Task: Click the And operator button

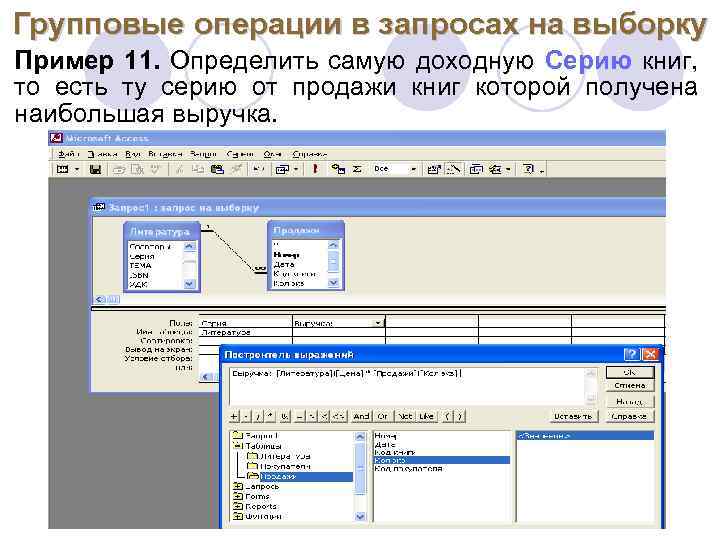Action: click(x=361, y=416)
